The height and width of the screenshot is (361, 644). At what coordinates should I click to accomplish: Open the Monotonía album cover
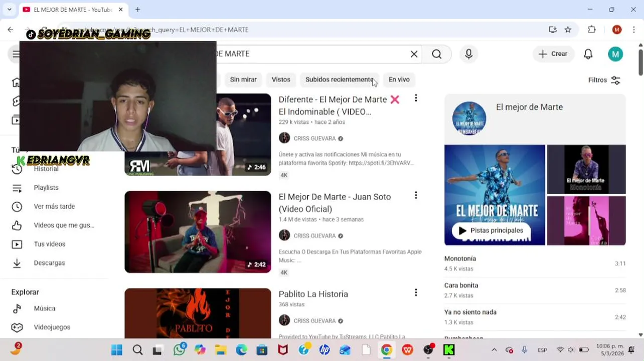[586, 169]
